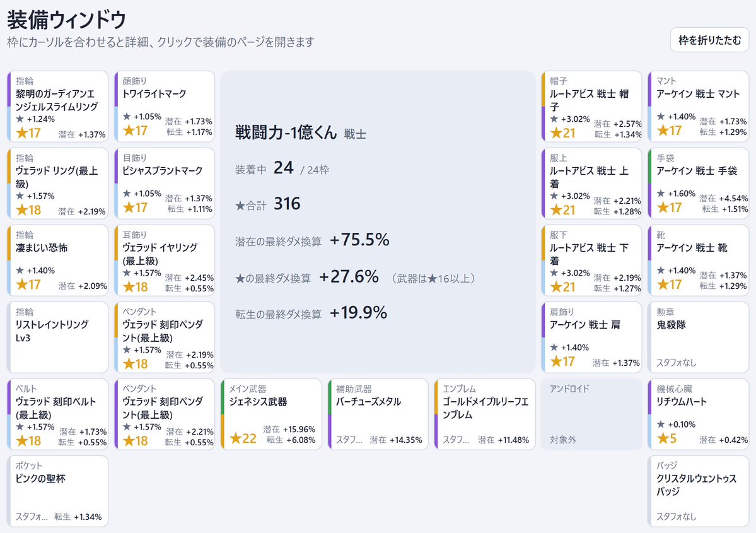Image resolution: width=756 pixels, height=533 pixels.
Task: Click the アンドロイド slot marked 対象外
Action: click(x=591, y=414)
